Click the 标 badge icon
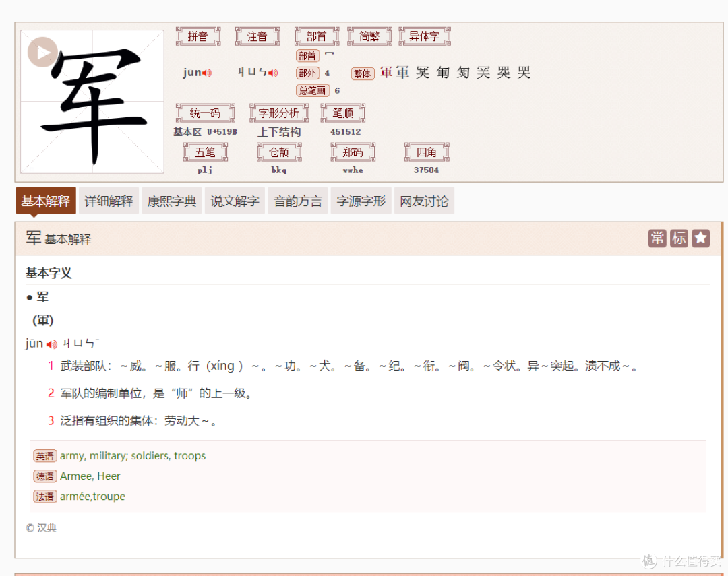 (679, 238)
